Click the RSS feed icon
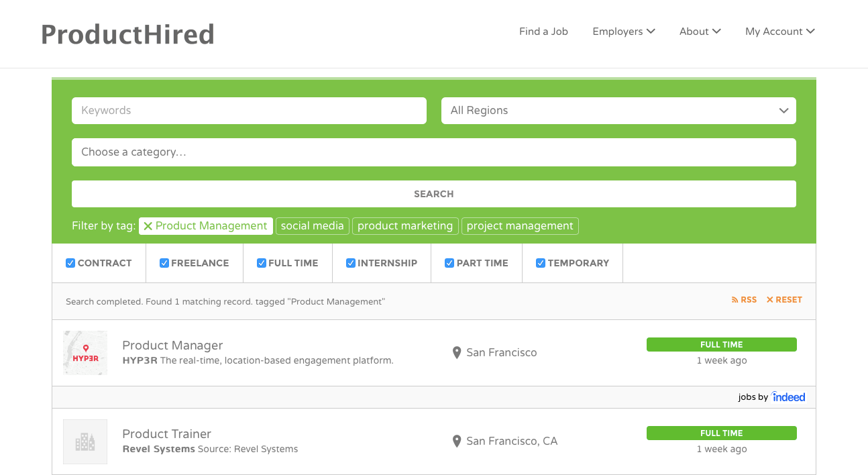Image resolution: width=868 pixels, height=475 pixels. click(x=735, y=300)
